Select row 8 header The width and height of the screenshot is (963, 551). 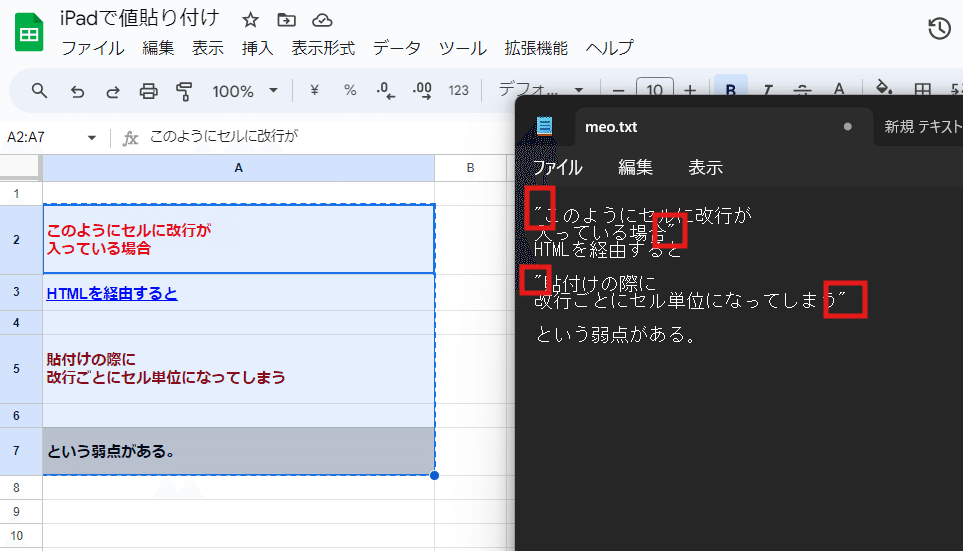[20, 488]
